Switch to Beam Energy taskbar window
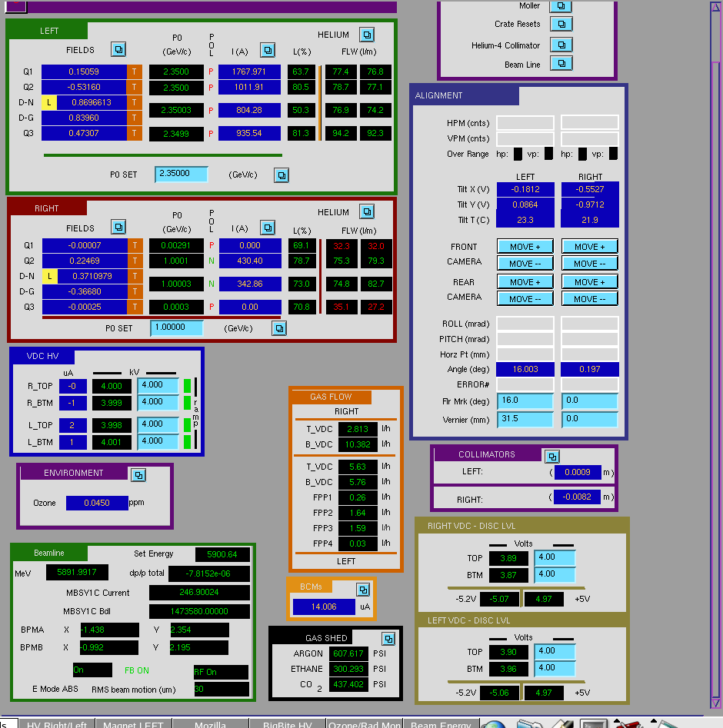 click(441, 723)
